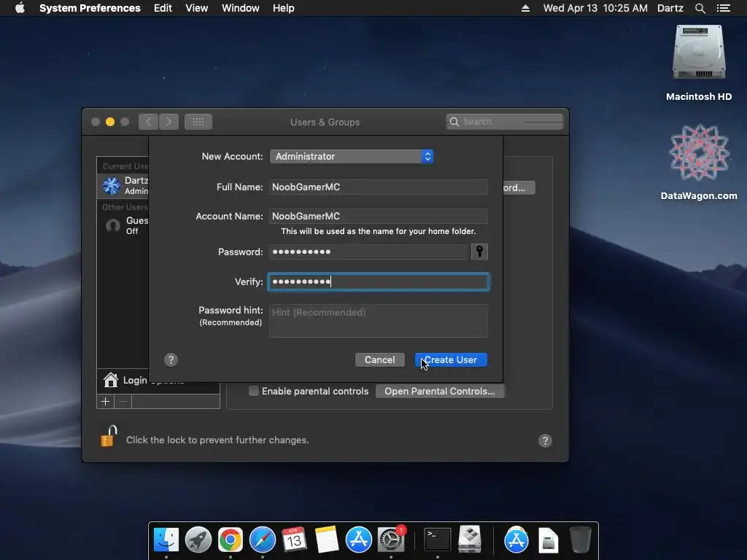Select the DataWagon.com desktop icon
Viewport: 747px width, 560px height.
coord(698,162)
